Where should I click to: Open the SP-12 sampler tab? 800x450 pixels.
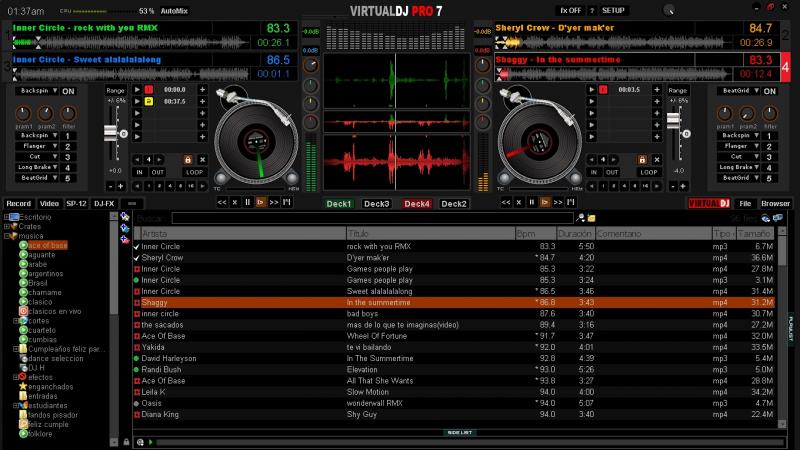click(x=77, y=204)
